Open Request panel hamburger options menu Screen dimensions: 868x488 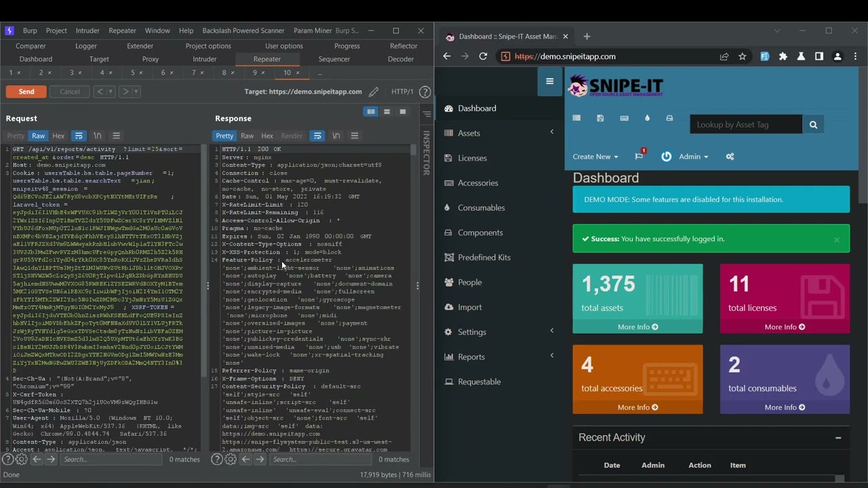click(x=116, y=136)
